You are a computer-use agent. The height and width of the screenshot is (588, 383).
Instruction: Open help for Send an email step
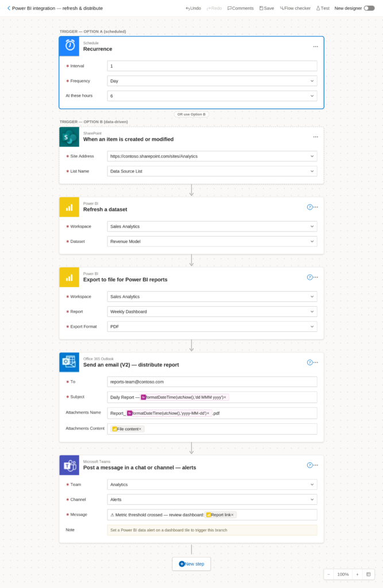310,362
